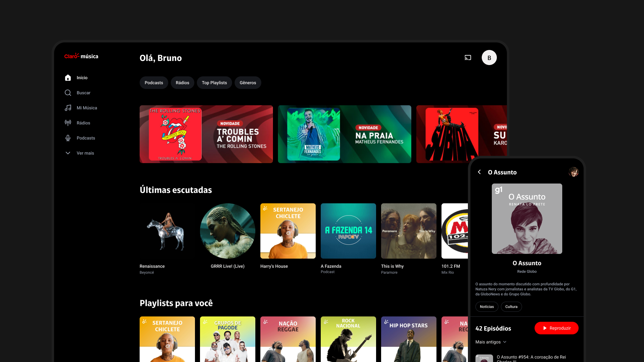Expand the Ver mais chevron
The image size is (644, 362).
(x=68, y=153)
